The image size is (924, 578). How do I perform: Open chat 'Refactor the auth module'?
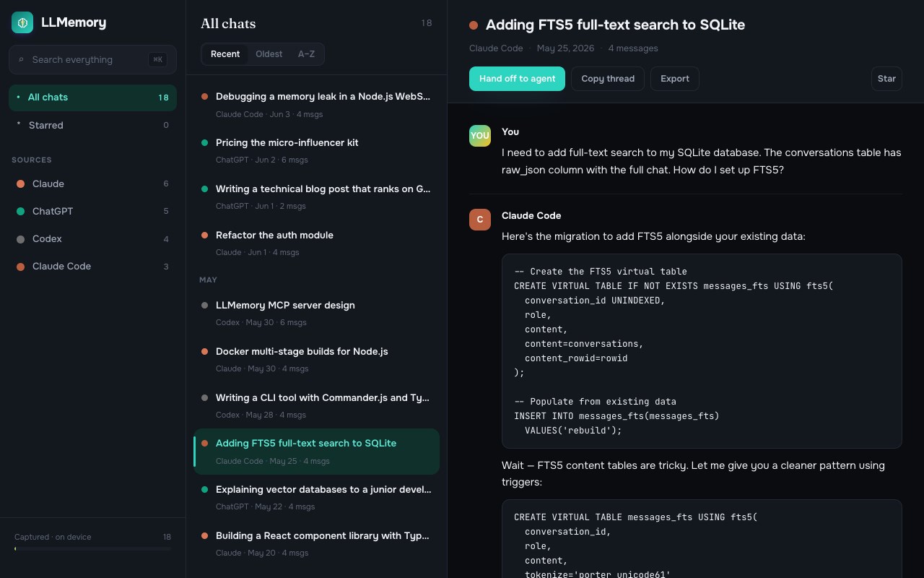(316, 243)
